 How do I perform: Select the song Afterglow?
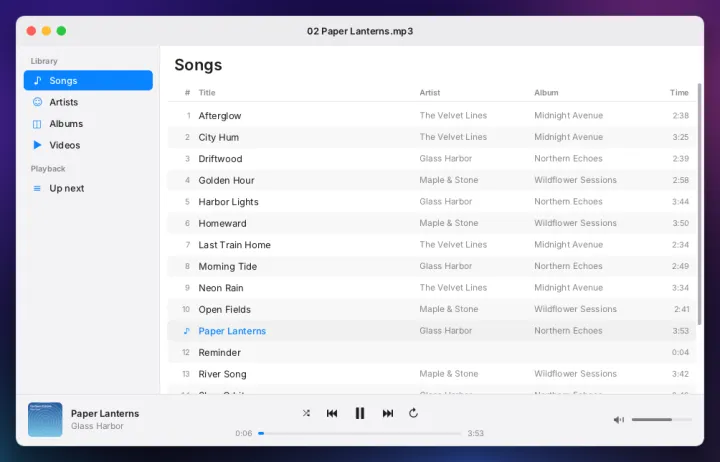pos(432,116)
